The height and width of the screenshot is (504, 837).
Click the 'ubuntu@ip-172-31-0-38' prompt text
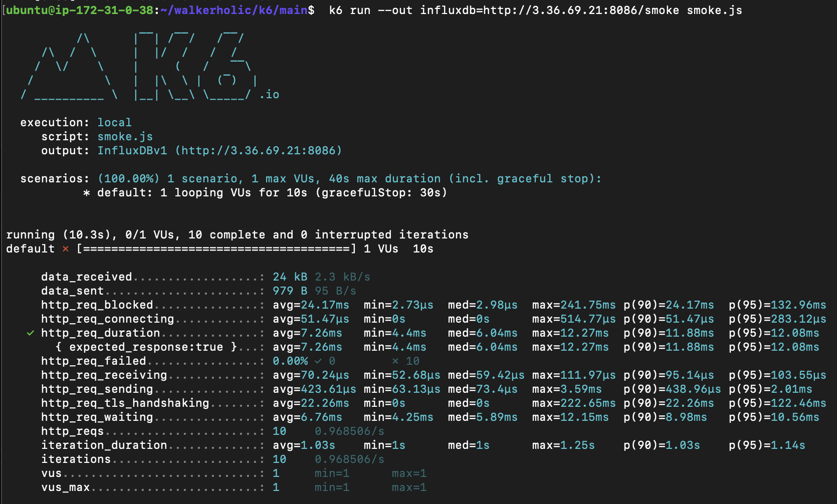80,11
